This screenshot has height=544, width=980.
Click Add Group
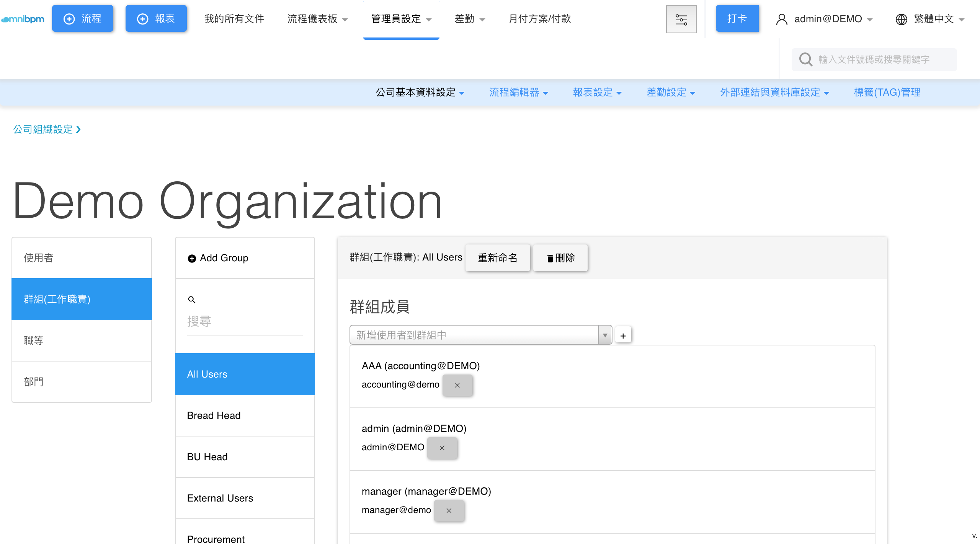218,258
